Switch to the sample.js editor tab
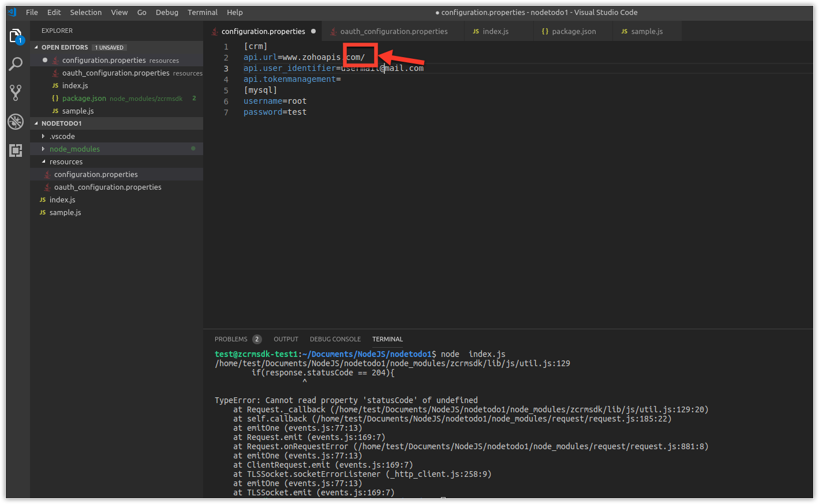Image resolution: width=819 pixels, height=504 pixels. coord(647,31)
